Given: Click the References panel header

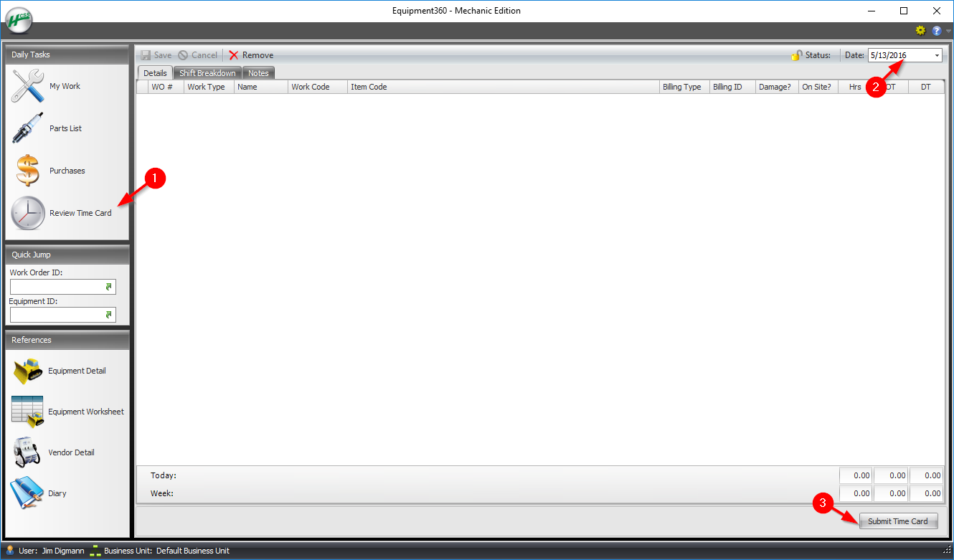Looking at the screenshot, I should [67, 340].
